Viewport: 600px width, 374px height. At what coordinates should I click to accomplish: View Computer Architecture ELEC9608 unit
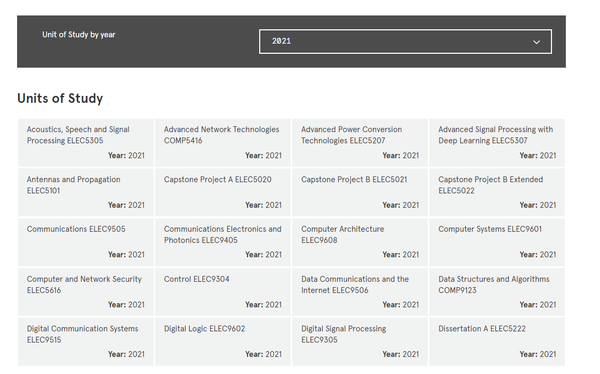[x=360, y=242]
